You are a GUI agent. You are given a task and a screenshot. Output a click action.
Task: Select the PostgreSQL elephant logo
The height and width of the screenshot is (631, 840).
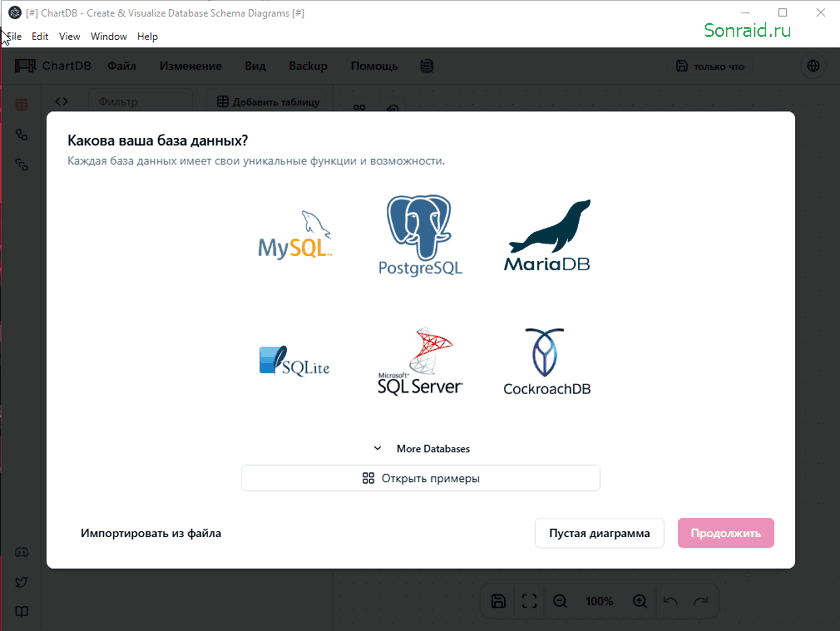click(420, 236)
